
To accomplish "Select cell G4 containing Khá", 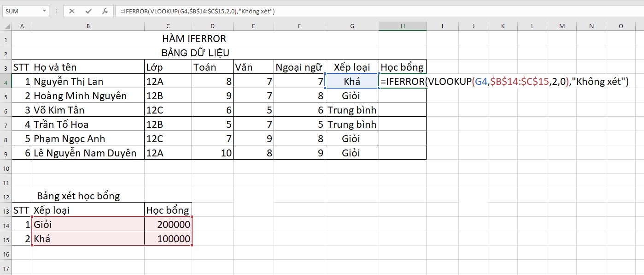I will pos(351,81).
